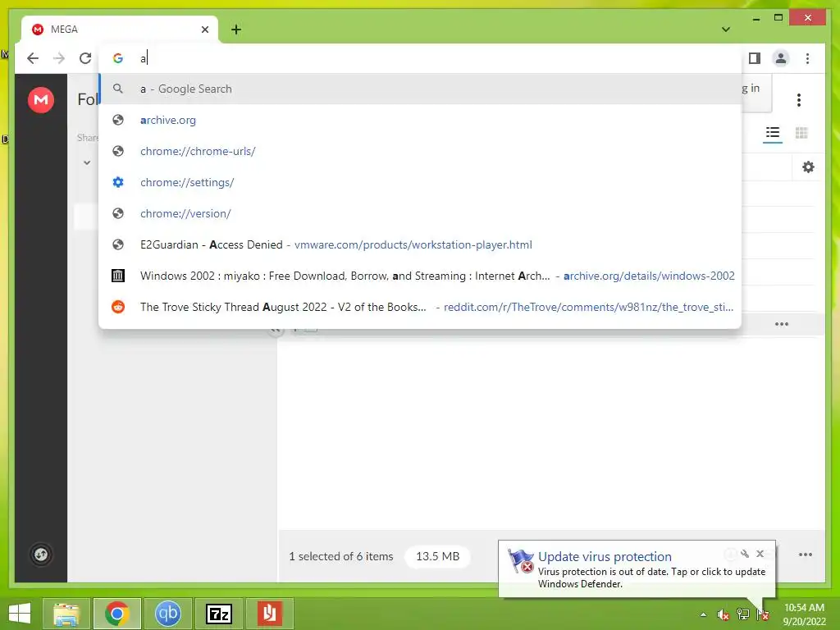Open E2Guardian Access Denied suggestion
This screenshot has height=630, width=840.
(420, 244)
